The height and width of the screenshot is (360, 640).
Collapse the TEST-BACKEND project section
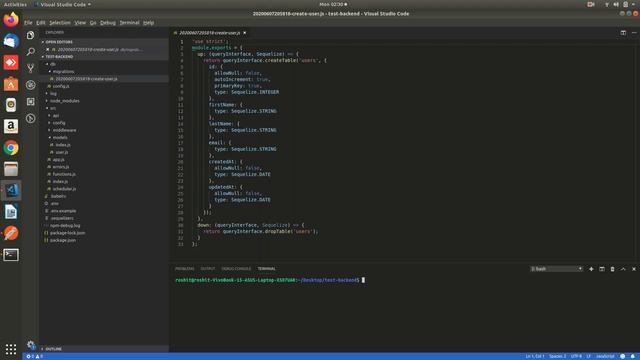[x=59, y=57]
